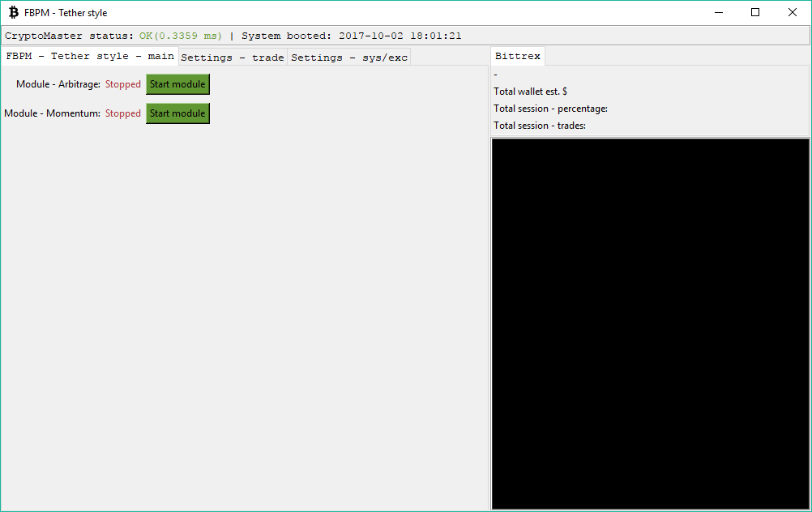This screenshot has width=812, height=512.
Task: Click the Momentum 'Stopped' status text
Action: [x=122, y=113]
